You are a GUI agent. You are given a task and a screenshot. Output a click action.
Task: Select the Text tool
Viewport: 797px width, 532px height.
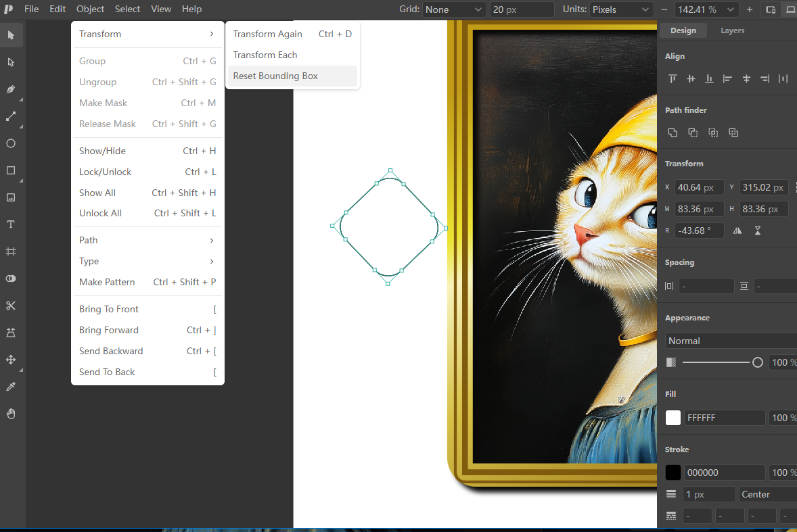[11, 224]
